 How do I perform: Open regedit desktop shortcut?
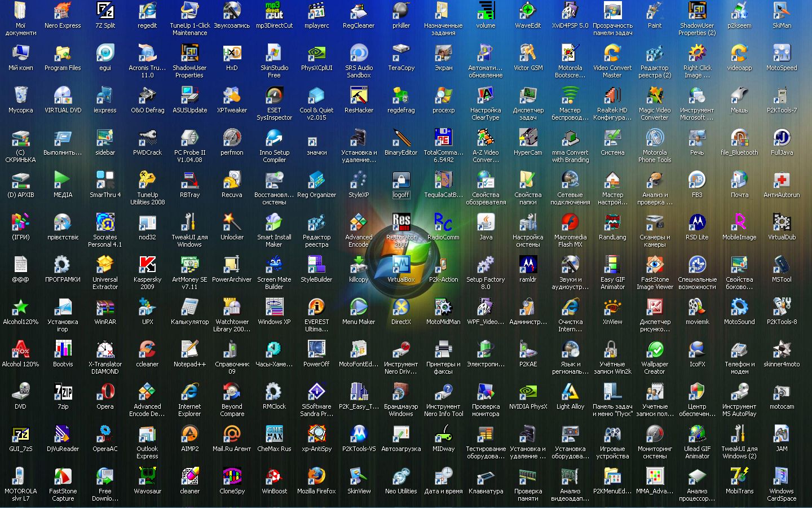tap(147, 10)
